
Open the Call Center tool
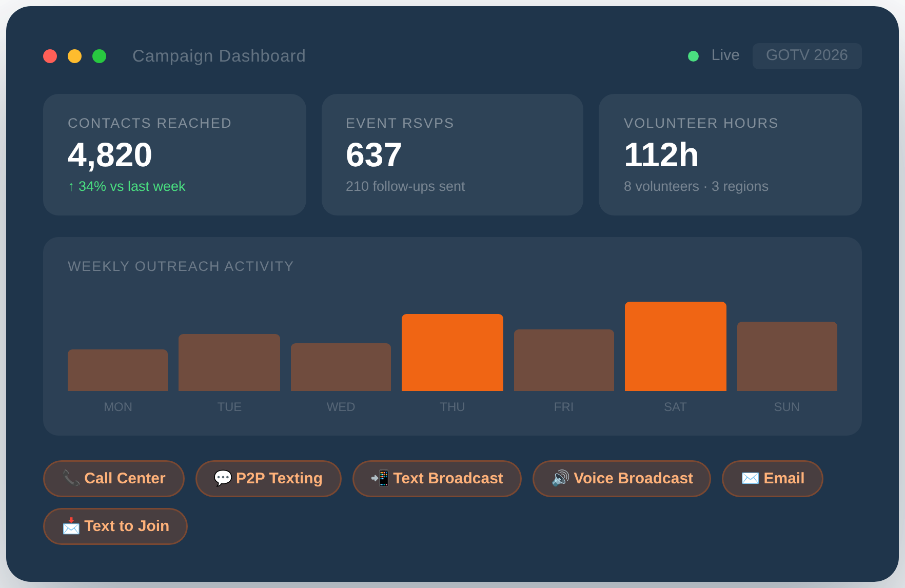pyautogui.click(x=114, y=478)
